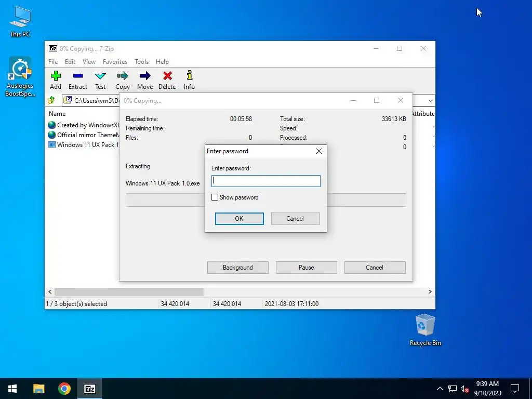Click the Info toolbar icon
The height and width of the screenshot is (399, 532).
[x=189, y=81]
